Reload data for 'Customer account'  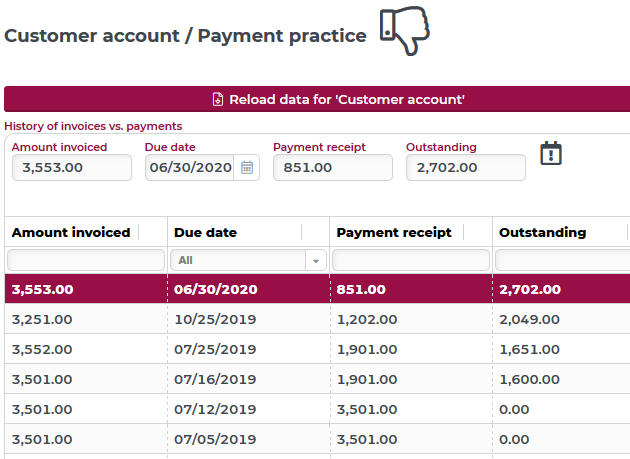(347, 100)
